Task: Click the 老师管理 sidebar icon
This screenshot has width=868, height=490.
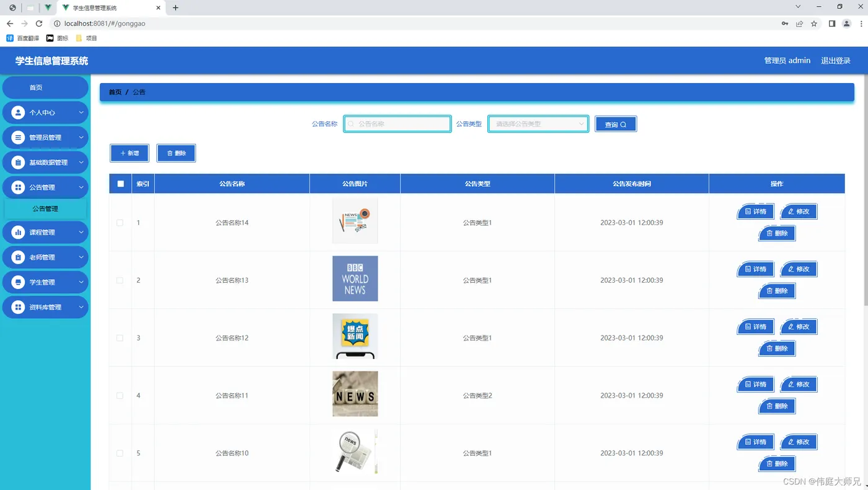Action: pos(18,257)
